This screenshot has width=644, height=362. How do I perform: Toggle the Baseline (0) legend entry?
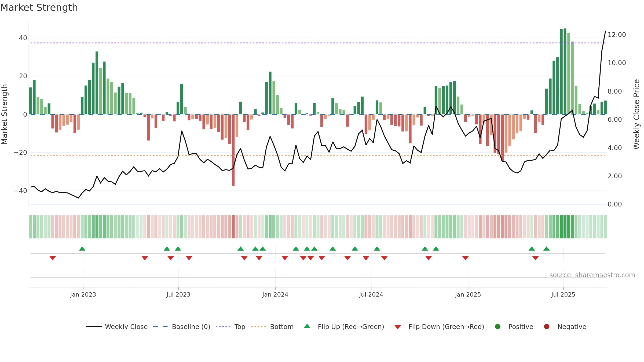[x=182, y=327]
